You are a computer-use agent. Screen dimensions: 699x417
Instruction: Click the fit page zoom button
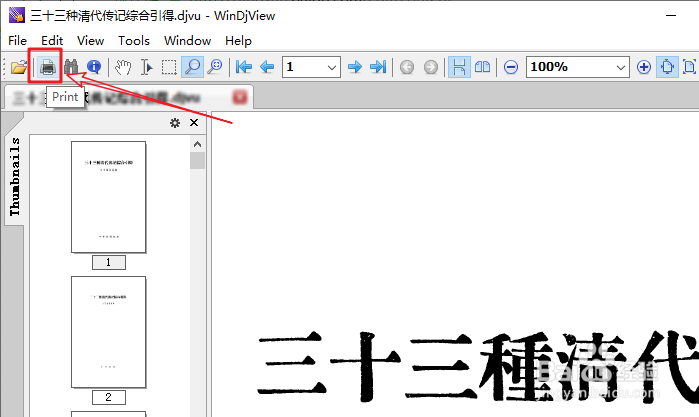689,67
